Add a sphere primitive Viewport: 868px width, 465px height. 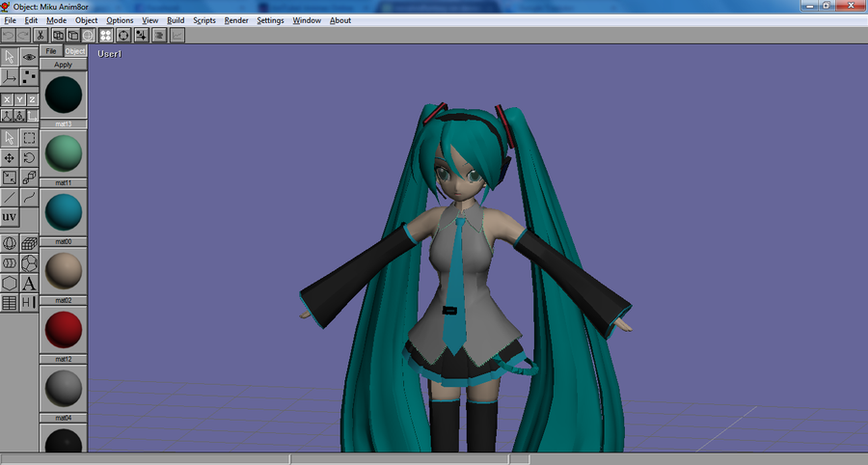coord(10,243)
